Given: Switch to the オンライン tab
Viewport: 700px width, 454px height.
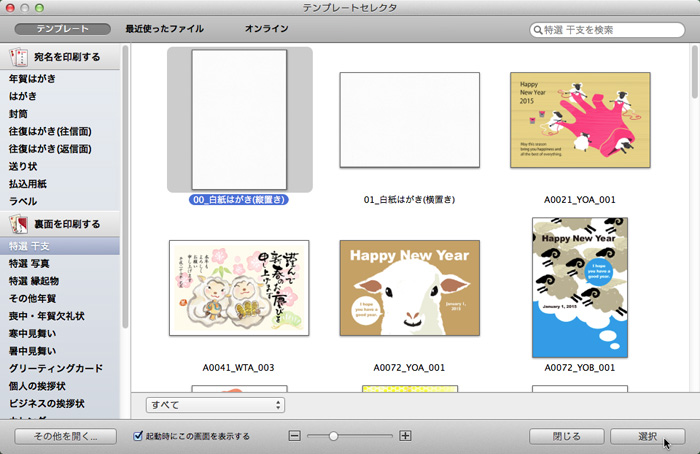Looking at the screenshot, I should pos(267,30).
